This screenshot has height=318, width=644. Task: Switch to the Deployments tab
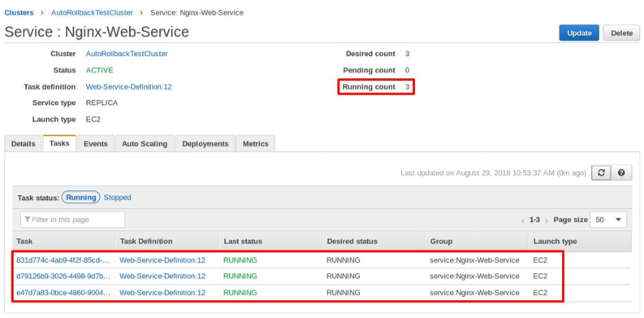pos(205,144)
